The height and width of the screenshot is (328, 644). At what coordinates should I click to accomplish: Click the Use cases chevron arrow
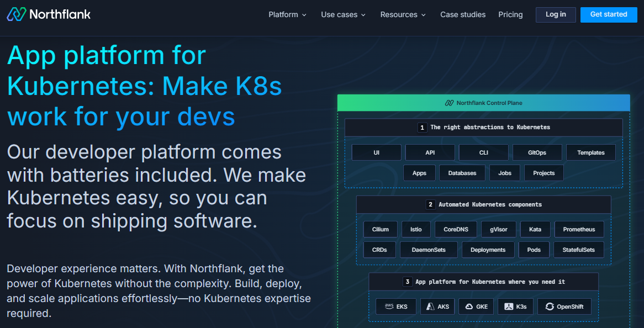(x=363, y=15)
